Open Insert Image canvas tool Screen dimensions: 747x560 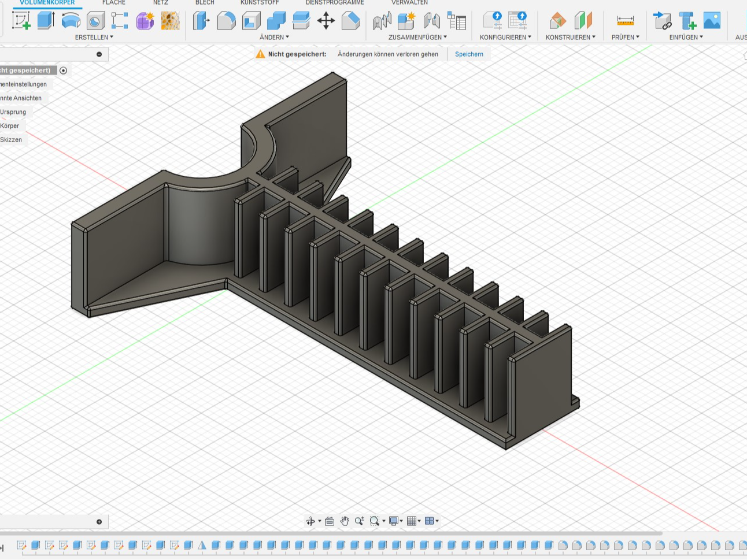coord(712,21)
